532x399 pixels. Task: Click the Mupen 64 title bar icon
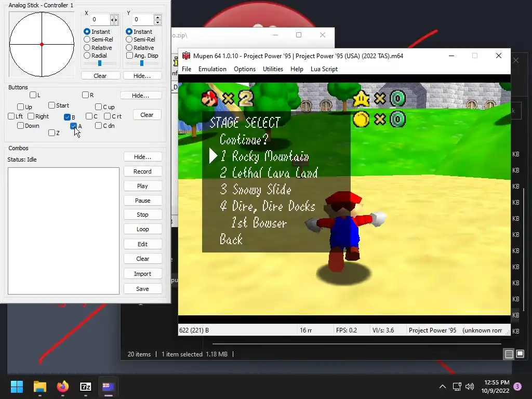click(186, 56)
